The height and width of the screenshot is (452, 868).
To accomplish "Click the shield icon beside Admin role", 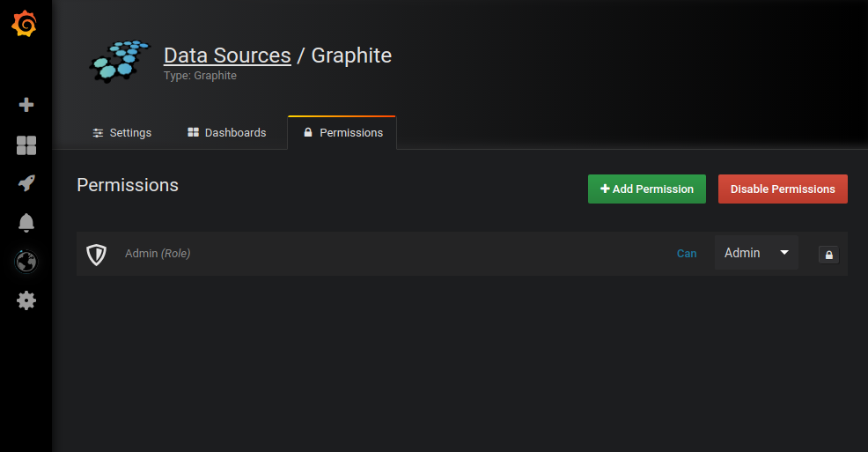I will click(x=97, y=254).
